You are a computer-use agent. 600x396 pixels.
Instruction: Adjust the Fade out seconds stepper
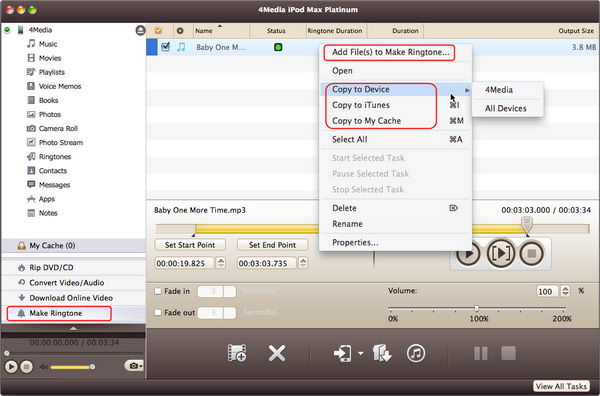pos(230,313)
